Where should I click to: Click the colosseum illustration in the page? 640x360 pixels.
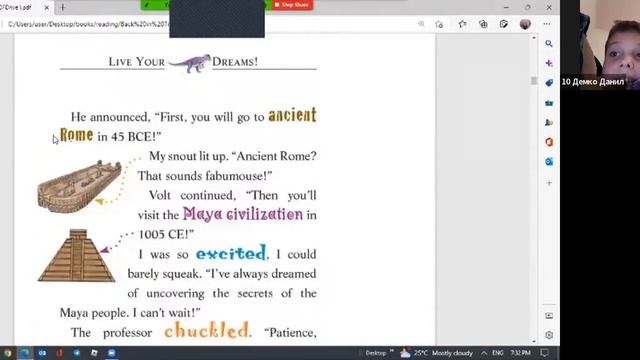click(80, 186)
